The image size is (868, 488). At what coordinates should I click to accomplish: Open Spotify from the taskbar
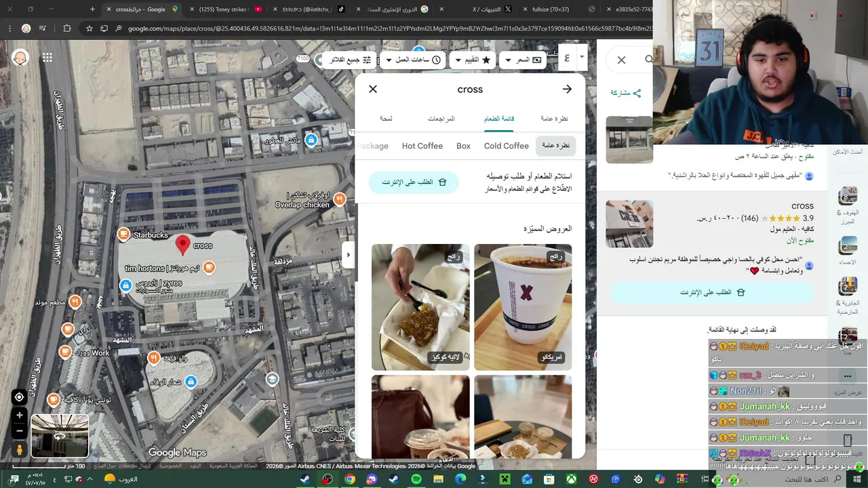[x=416, y=479]
